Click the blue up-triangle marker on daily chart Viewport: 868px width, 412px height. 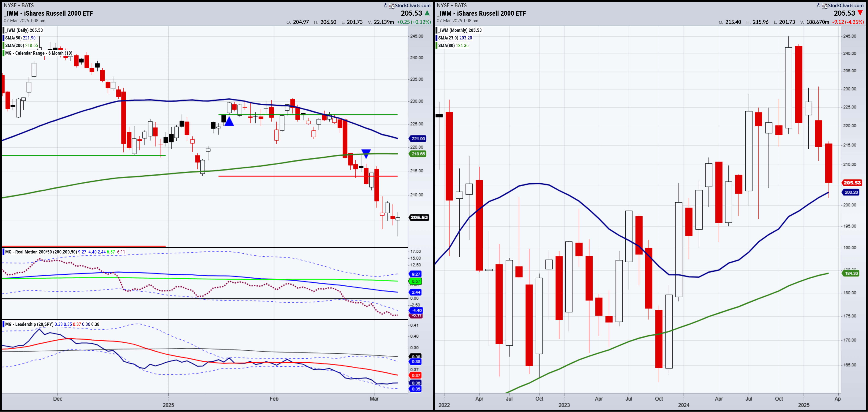point(229,121)
